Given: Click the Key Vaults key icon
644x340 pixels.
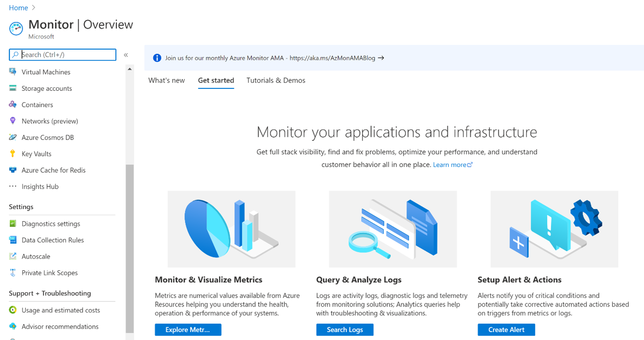Looking at the screenshot, I should (13, 154).
